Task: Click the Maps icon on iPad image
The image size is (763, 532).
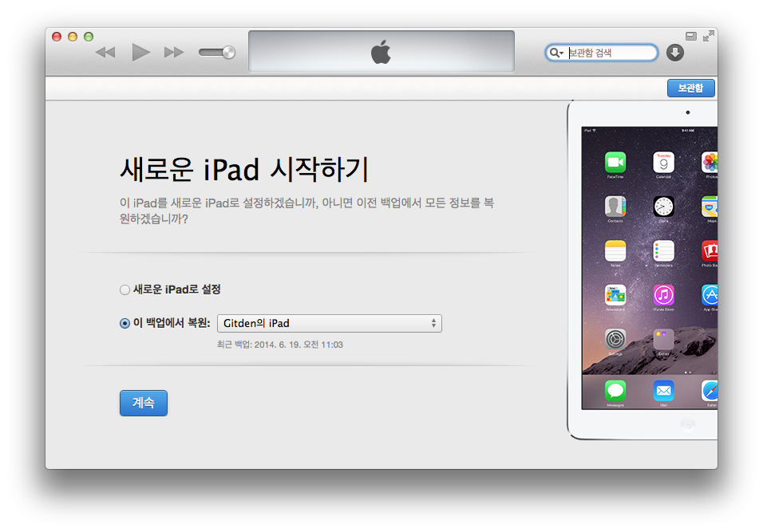Action: pyautogui.click(x=710, y=207)
